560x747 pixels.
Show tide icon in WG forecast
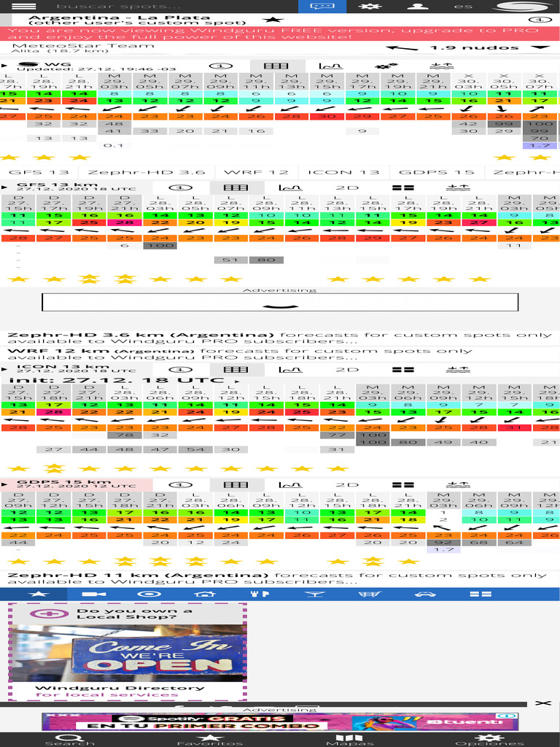(x=441, y=66)
